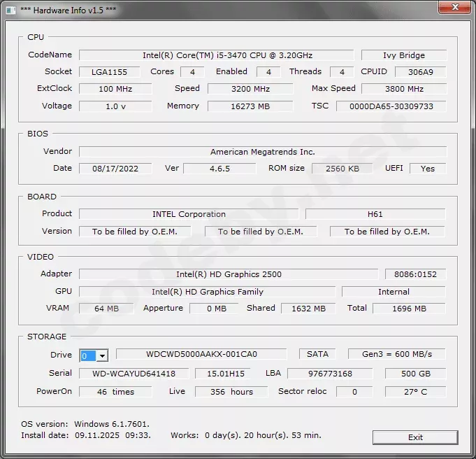Viewport: 476px width, 459px height.
Task: Select the Max Speed 3800 MHz field
Action: (404, 89)
